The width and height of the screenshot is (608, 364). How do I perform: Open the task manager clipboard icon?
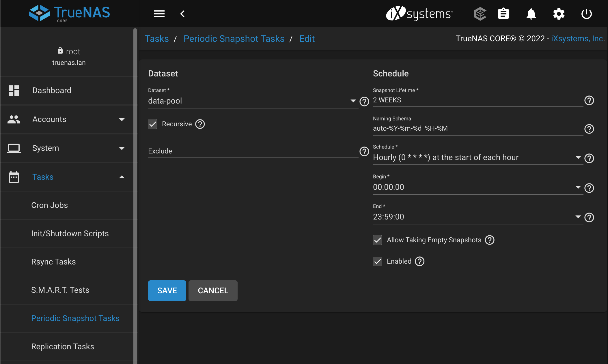[x=503, y=14]
